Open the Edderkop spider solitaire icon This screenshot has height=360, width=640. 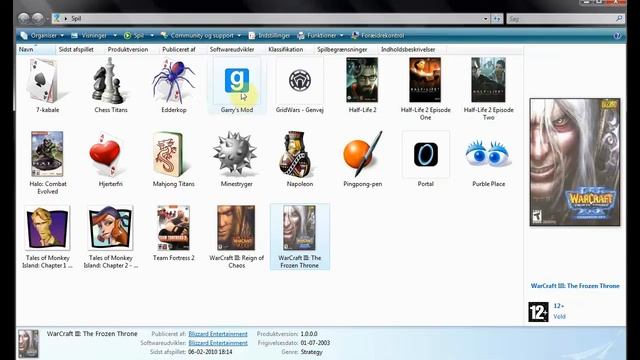tap(173, 80)
